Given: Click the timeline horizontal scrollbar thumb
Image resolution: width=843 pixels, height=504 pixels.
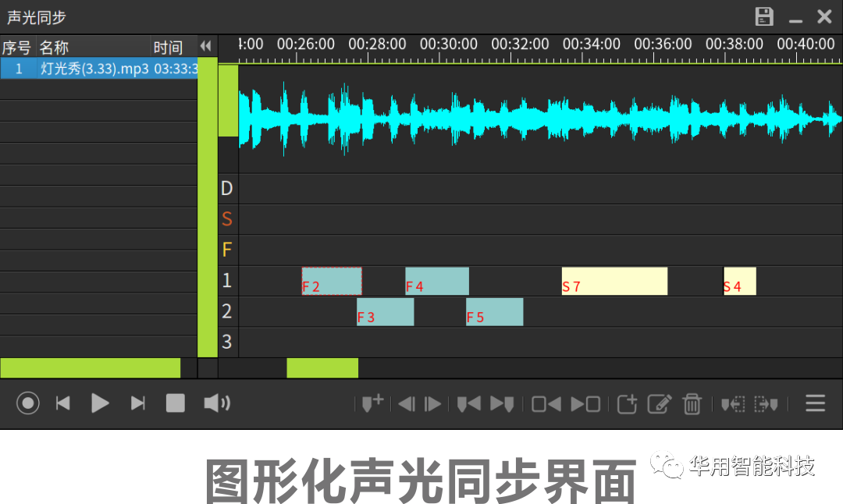Looking at the screenshot, I should 322,368.
